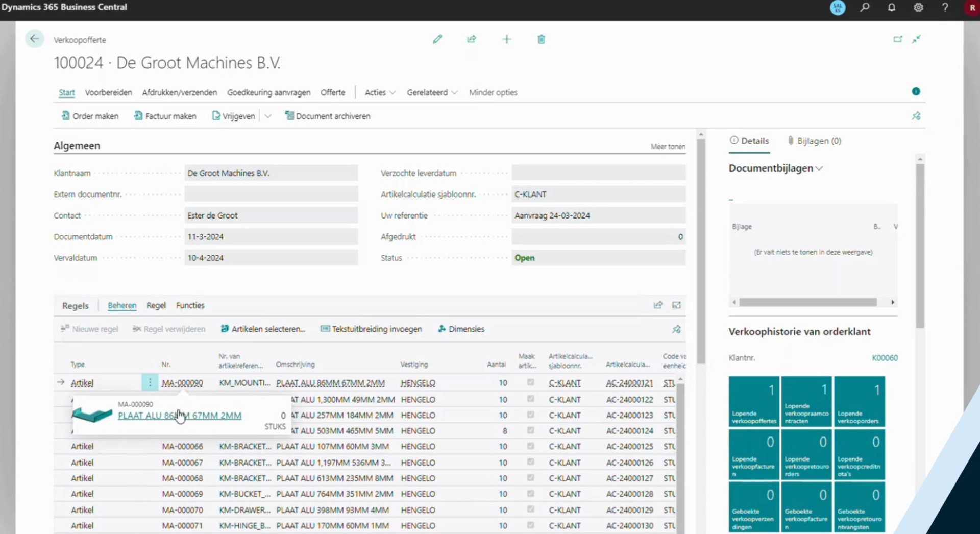Open customer number K00060 link

(x=885, y=358)
